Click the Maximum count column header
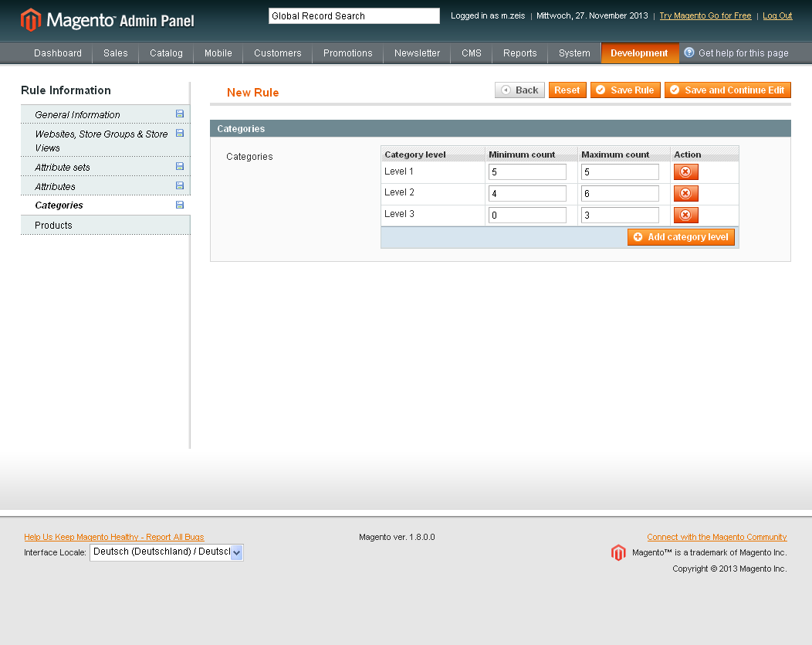The height and width of the screenshot is (645, 812). pyautogui.click(x=624, y=154)
